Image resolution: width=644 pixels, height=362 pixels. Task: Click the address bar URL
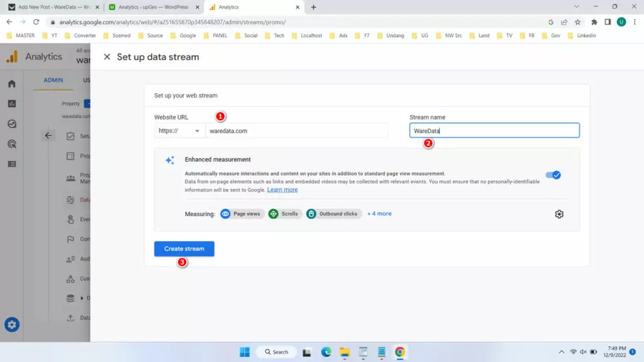point(172,22)
